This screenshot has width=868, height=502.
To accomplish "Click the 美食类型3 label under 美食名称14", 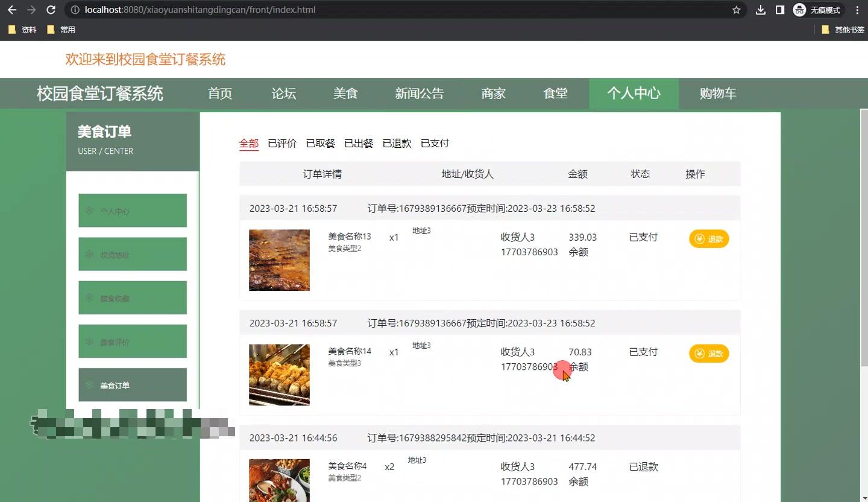I will (x=345, y=363).
